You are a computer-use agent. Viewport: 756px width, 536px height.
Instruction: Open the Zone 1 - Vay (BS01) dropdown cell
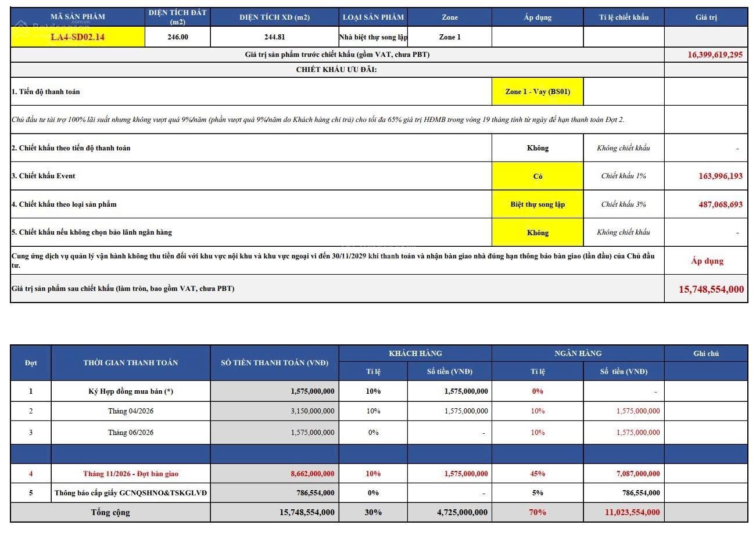click(x=538, y=92)
